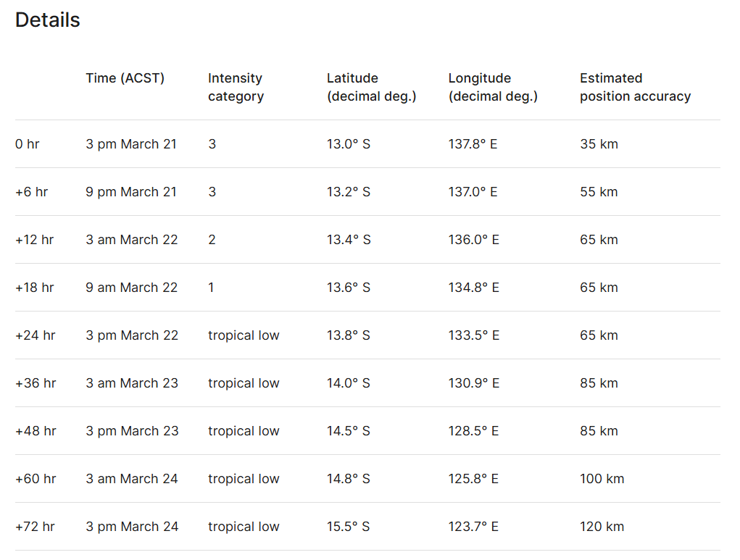Click the 9 pm March 21 time cell
The image size is (740, 560).
131,192
